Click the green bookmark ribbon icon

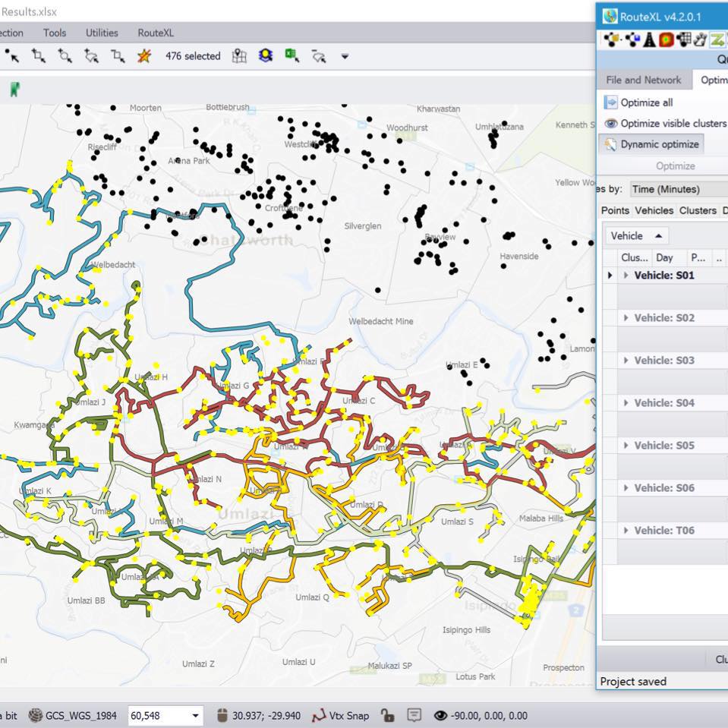point(15,90)
